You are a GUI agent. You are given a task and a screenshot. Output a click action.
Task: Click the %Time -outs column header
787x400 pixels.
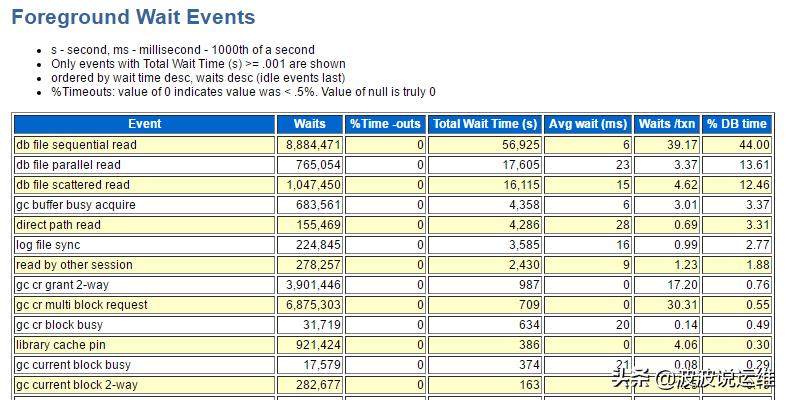click(x=385, y=124)
